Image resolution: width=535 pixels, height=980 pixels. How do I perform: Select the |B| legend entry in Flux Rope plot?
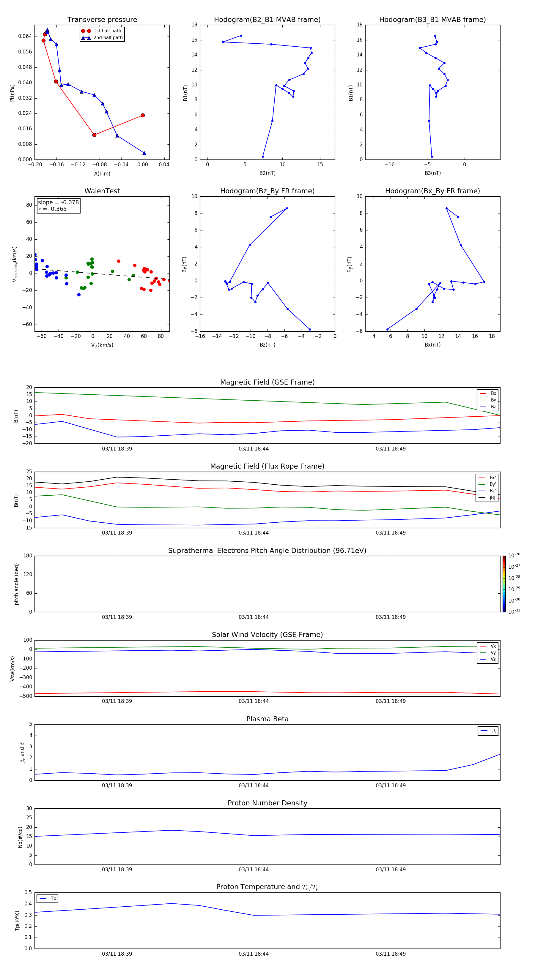[487, 498]
